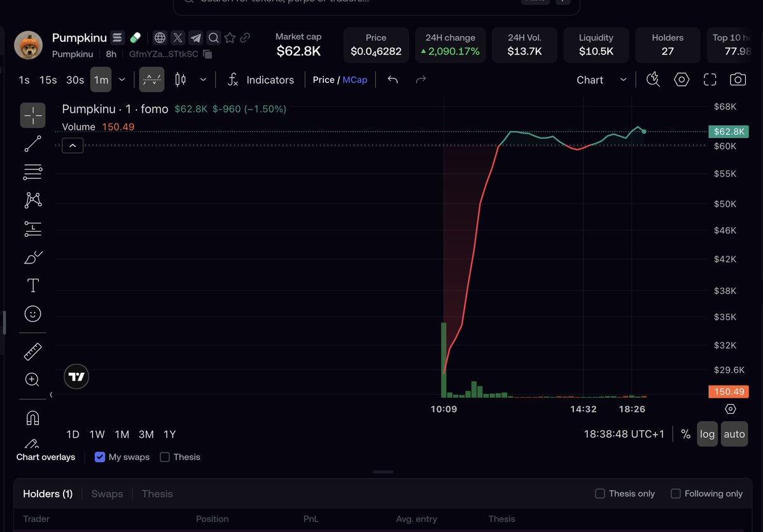Screen dimensions: 763x532
Task: Copy the contract address GfmYZa...STtkSC
Action: point(207,54)
